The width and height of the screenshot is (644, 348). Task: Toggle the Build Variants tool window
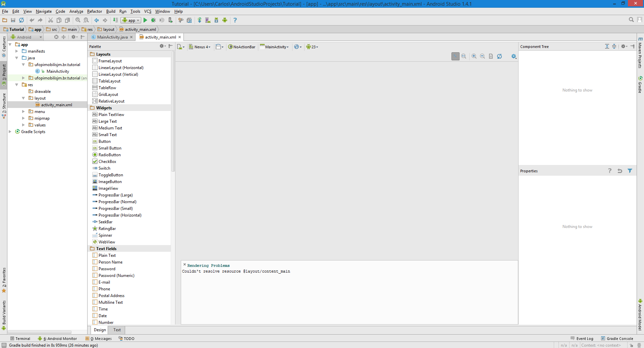4,315
